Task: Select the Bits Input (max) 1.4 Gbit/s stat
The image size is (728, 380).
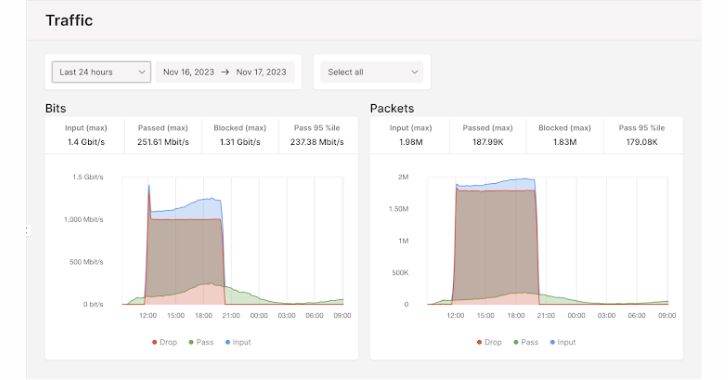Action: click(x=86, y=135)
